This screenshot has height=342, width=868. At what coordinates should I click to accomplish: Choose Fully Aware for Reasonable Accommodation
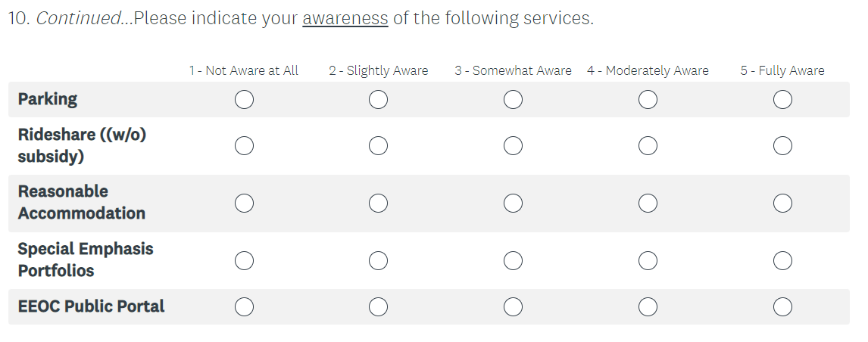tap(782, 203)
